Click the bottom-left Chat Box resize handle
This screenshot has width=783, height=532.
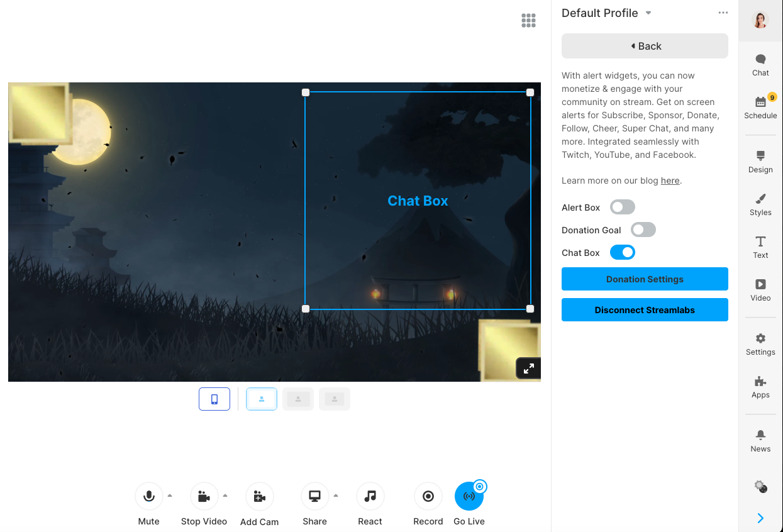pyautogui.click(x=306, y=309)
